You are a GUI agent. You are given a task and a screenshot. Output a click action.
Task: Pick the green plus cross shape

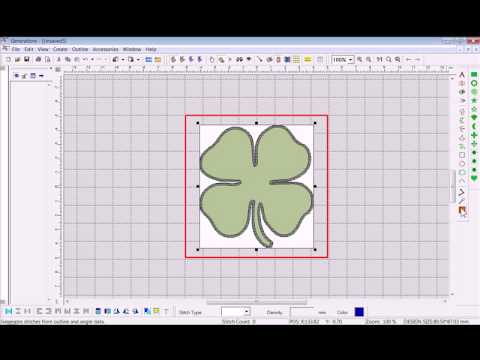coord(474,135)
